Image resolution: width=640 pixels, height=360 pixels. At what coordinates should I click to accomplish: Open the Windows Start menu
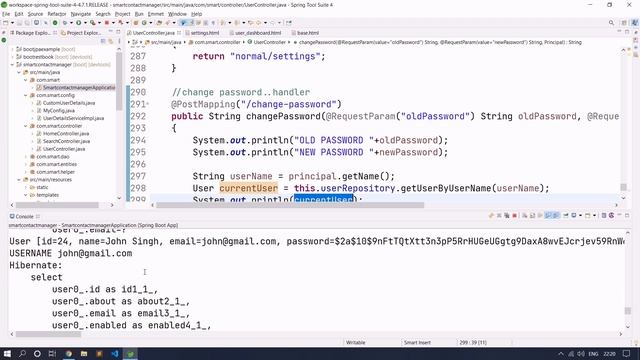point(7,353)
